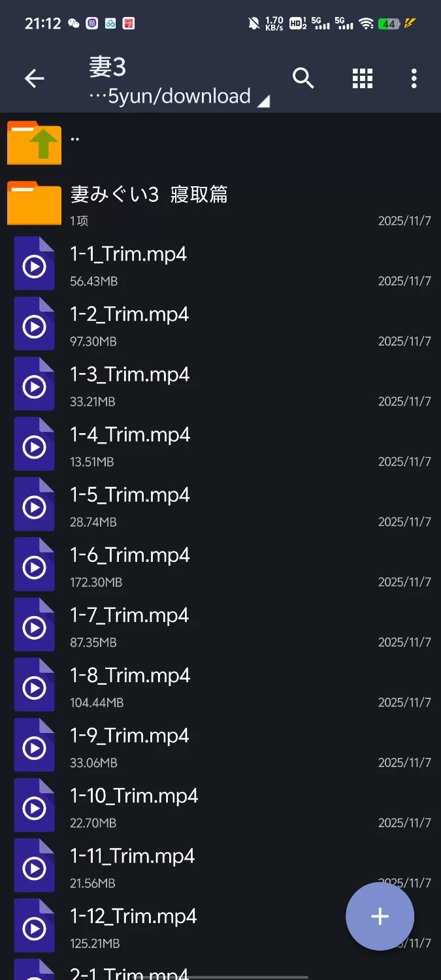Image resolution: width=441 pixels, height=980 pixels.
Task: Switch layout using grid view icon
Action: tap(362, 78)
